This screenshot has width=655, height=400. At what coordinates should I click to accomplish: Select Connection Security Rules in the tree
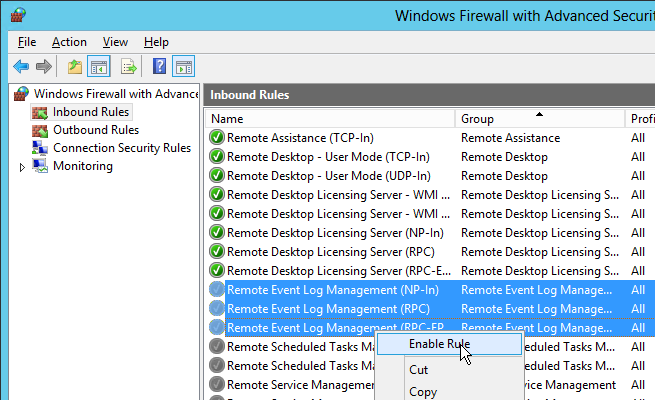pyautogui.click(x=122, y=148)
